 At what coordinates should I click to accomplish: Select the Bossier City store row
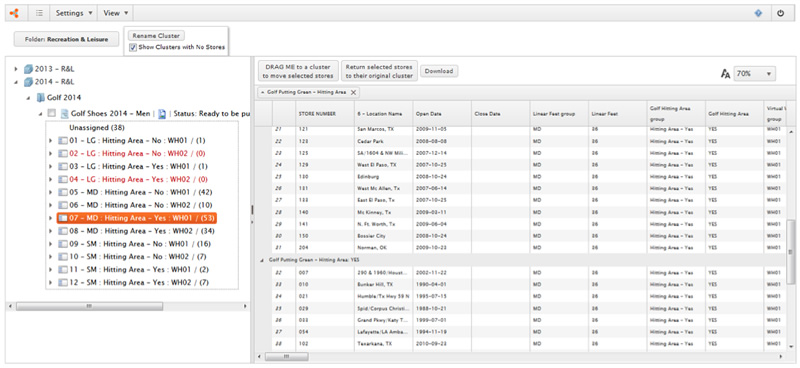(521, 236)
